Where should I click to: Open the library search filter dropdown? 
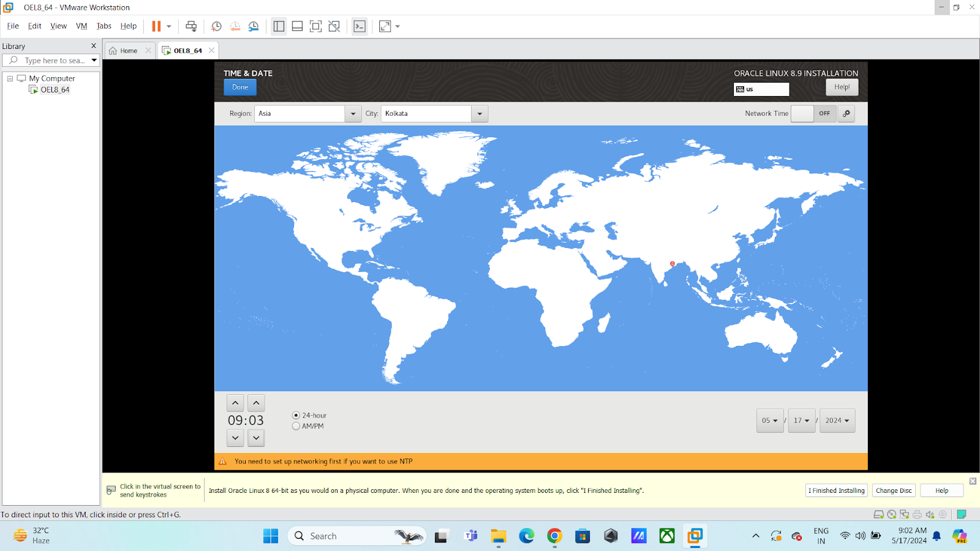click(x=94, y=61)
